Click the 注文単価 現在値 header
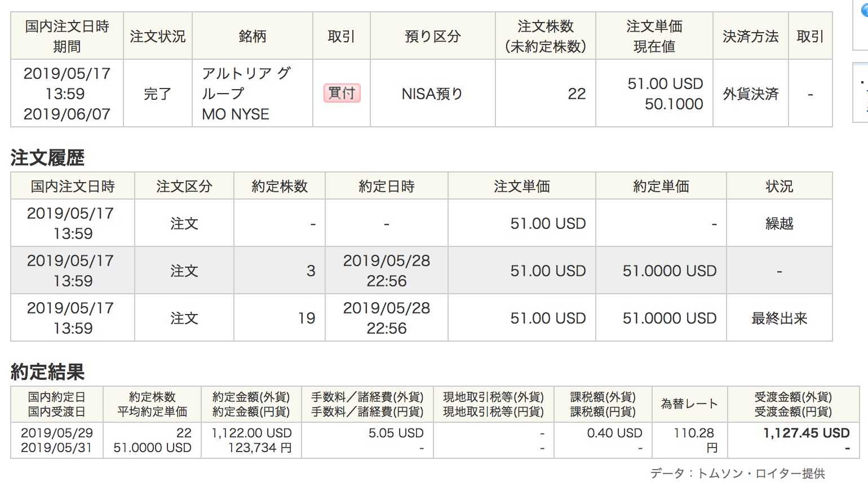 (x=654, y=36)
